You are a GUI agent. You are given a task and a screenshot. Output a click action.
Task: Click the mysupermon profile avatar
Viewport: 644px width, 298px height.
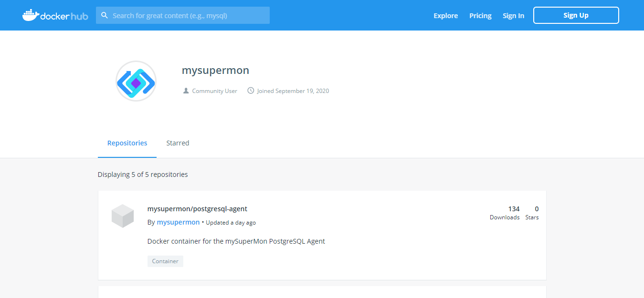coord(136,81)
